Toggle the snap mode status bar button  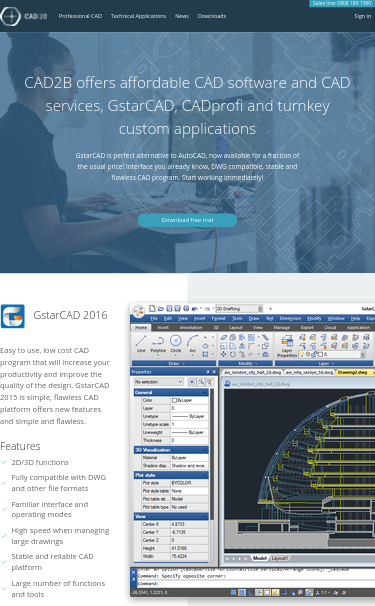coord(233,592)
